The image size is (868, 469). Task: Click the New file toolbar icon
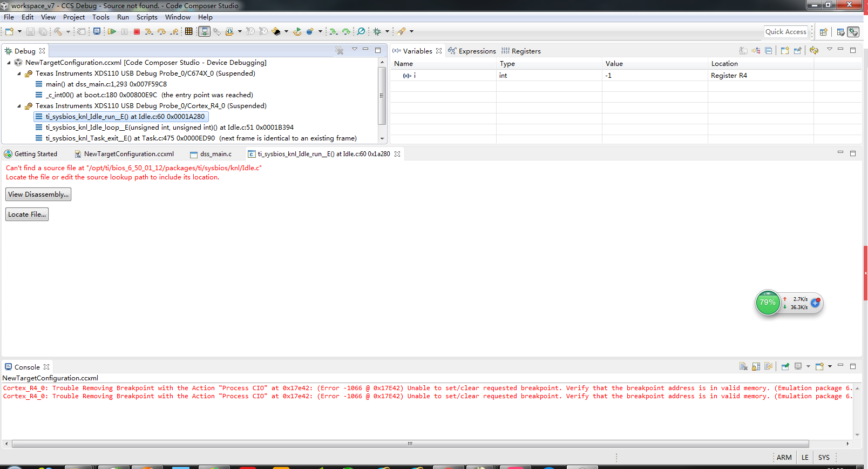(9, 31)
